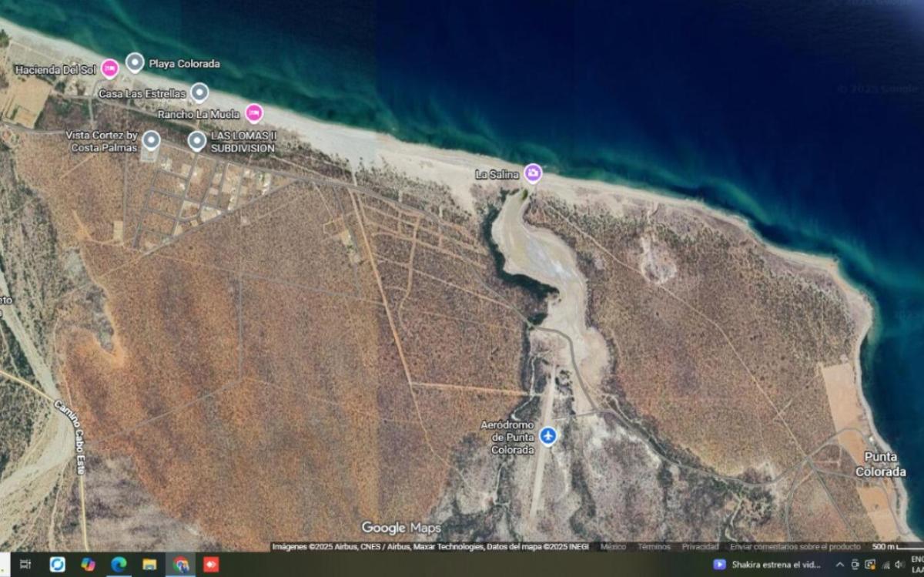Select the Aeródromo de Punta Colorada airport icon

pos(547,436)
